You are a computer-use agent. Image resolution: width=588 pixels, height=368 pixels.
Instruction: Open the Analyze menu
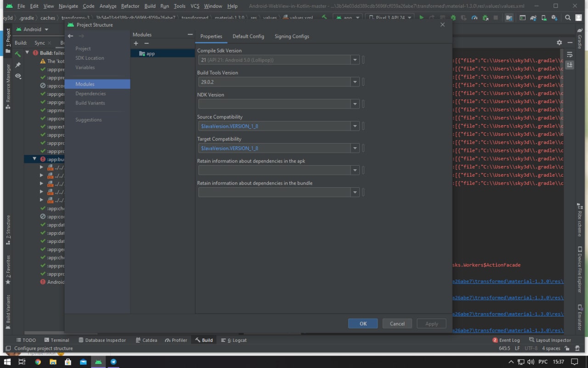coord(108,6)
